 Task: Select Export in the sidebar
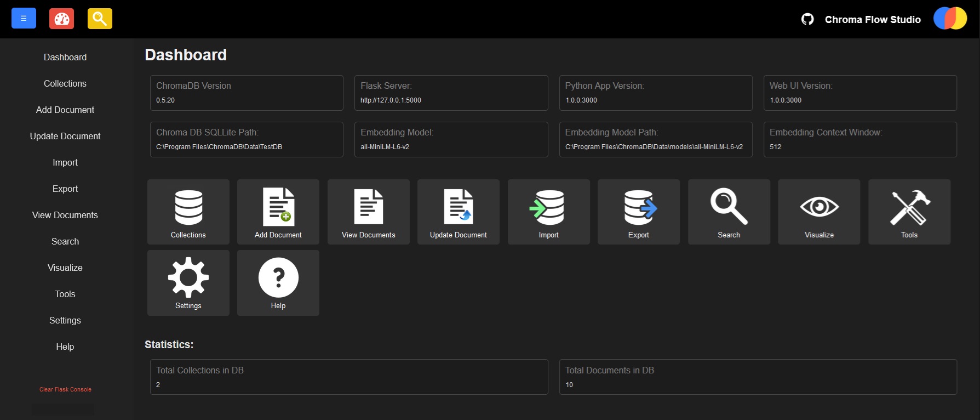pos(65,189)
